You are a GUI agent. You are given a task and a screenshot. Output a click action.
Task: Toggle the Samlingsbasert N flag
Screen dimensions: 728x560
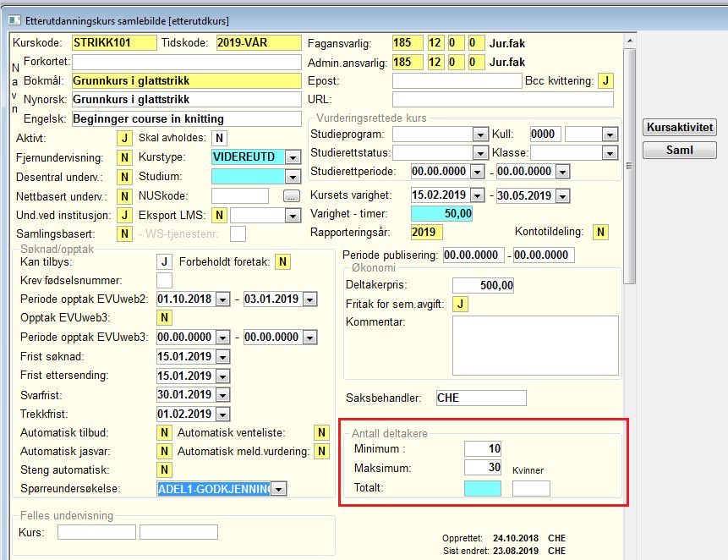(124, 233)
